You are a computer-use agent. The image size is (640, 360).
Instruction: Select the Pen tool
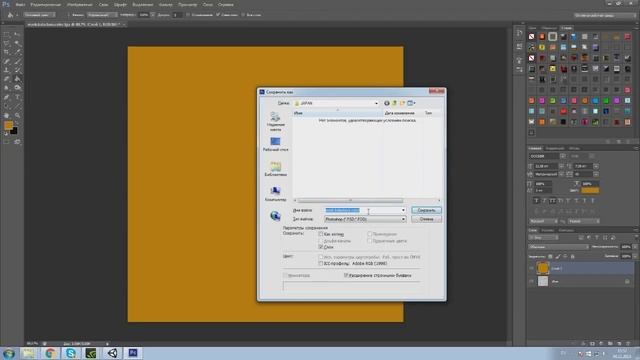point(7,97)
